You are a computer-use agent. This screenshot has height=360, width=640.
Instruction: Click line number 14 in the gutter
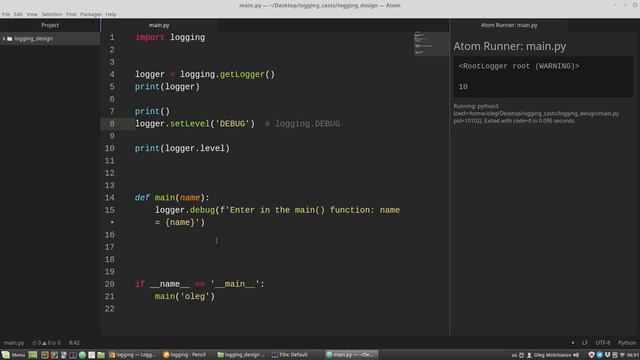pyautogui.click(x=110, y=198)
